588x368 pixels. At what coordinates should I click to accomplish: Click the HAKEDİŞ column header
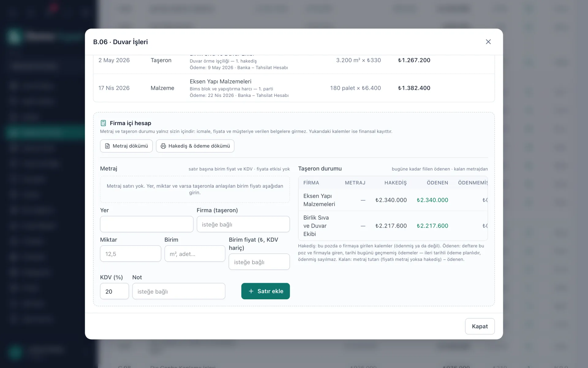[x=395, y=183]
